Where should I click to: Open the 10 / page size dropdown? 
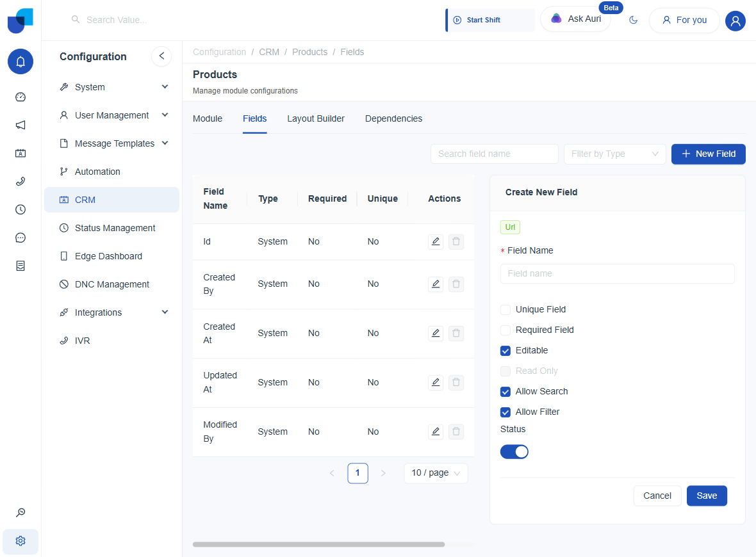[436, 473]
